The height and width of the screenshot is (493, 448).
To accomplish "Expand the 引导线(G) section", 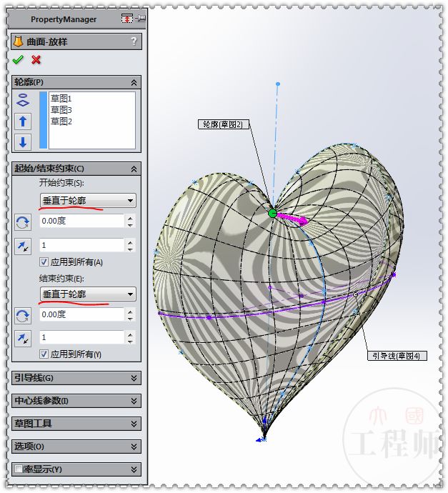I will coord(134,378).
